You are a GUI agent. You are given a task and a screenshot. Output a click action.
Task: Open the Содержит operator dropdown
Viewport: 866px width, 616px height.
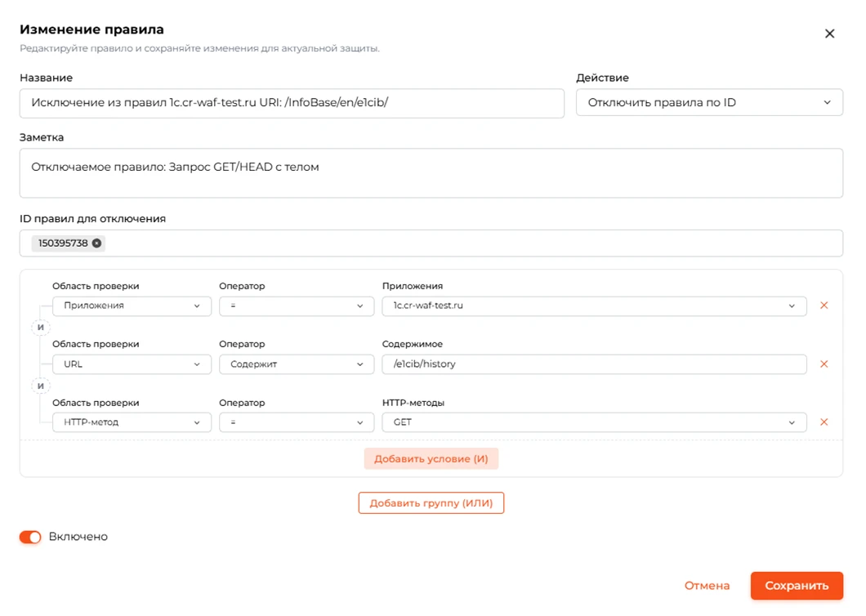297,364
